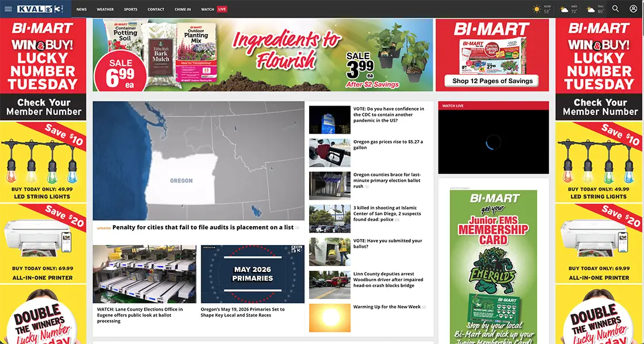Viewport: 644px width, 344px height.
Task: Click the red LIVE badge
Action: click(x=222, y=9)
